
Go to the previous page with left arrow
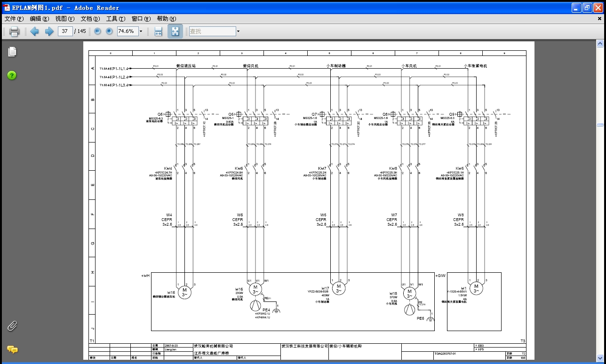pos(34,32)
